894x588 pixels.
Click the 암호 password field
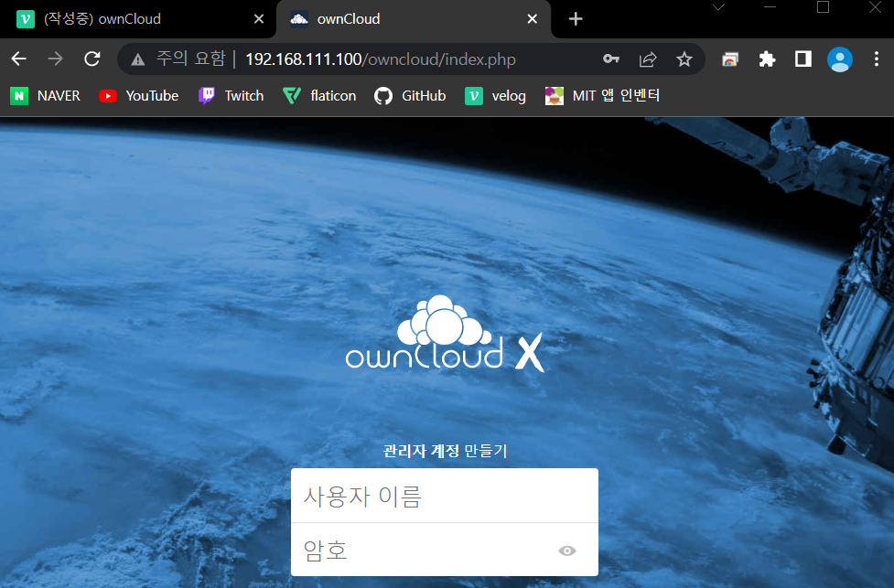(444, 550)
